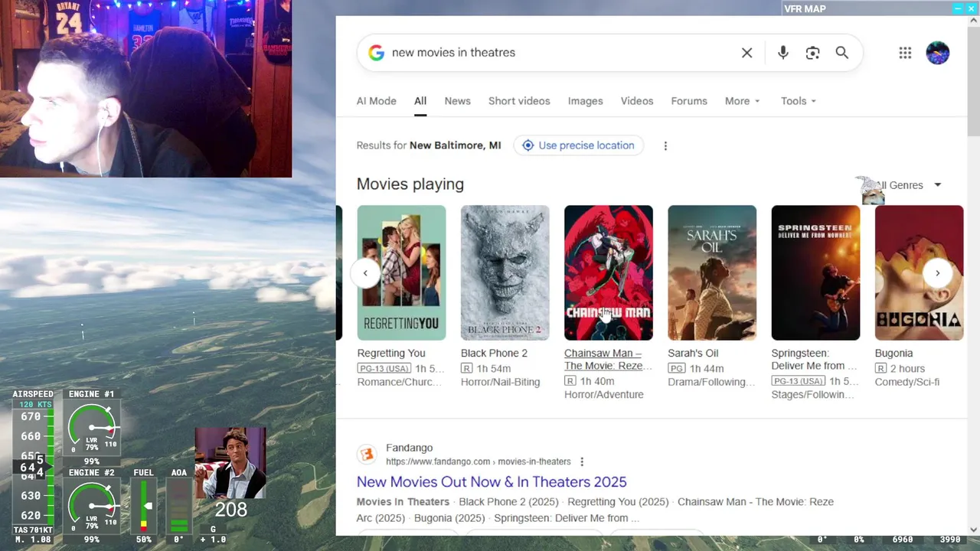Open the Tools dropdown
Image resolution: width=980 pixels, height=551 pixels.
click(799, 101)
